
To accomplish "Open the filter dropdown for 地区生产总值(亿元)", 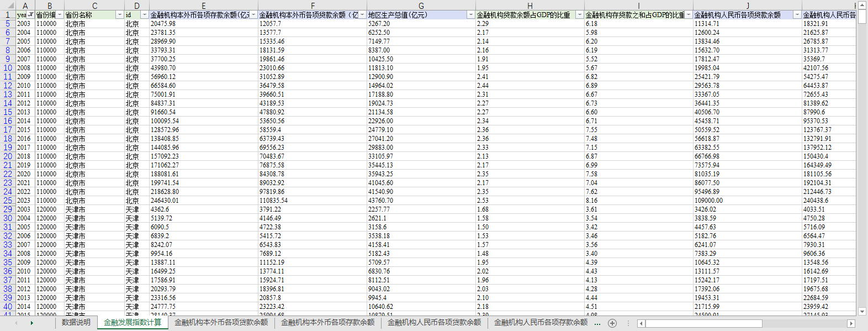I will point(470,15).
